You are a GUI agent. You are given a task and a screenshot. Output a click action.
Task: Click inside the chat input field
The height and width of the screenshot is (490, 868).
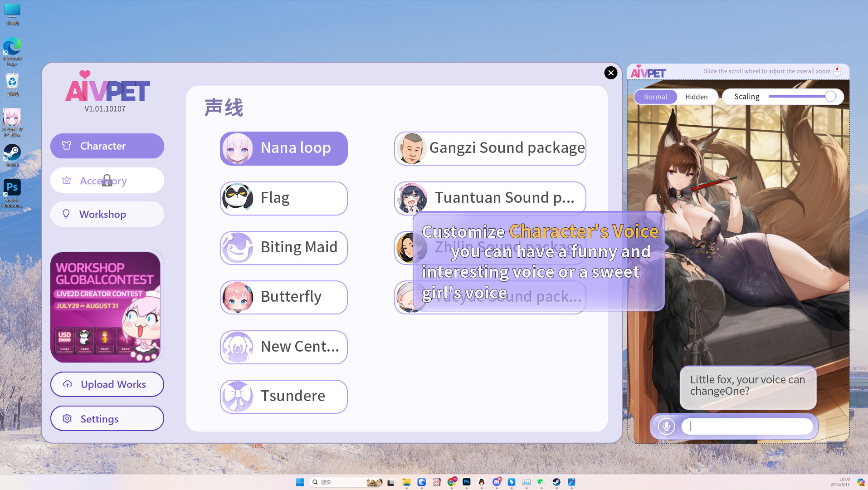(747, 426)
